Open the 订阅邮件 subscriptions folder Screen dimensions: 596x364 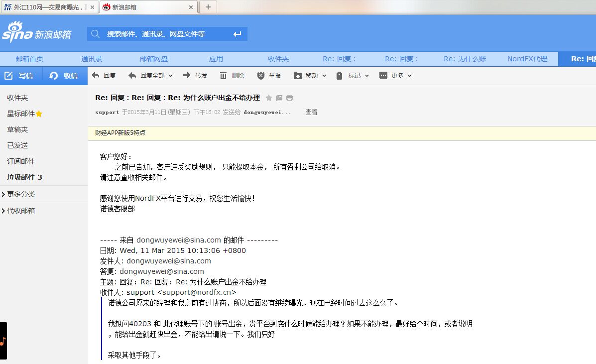21,161
